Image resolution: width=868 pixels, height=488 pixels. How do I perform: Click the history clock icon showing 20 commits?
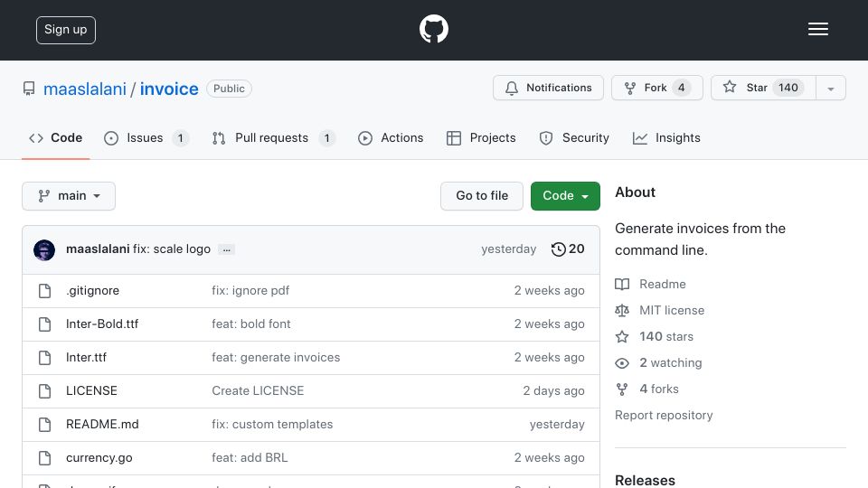pos(558,249)
